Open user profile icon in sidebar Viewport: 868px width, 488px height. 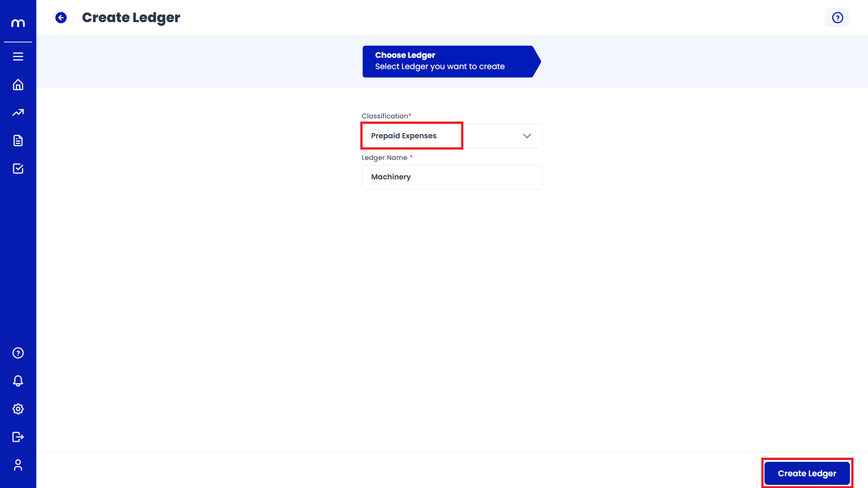tap(18, 465)
